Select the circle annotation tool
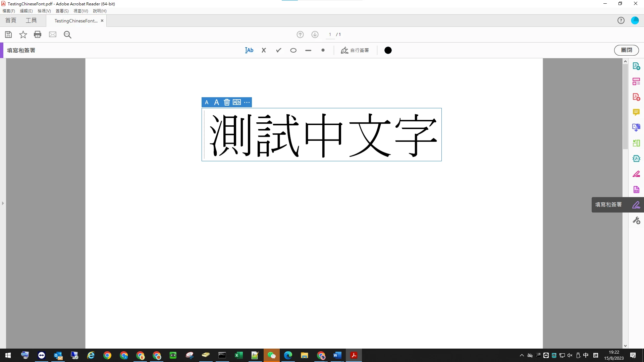This screenshot has width=644, height=362. click(293, 50)
